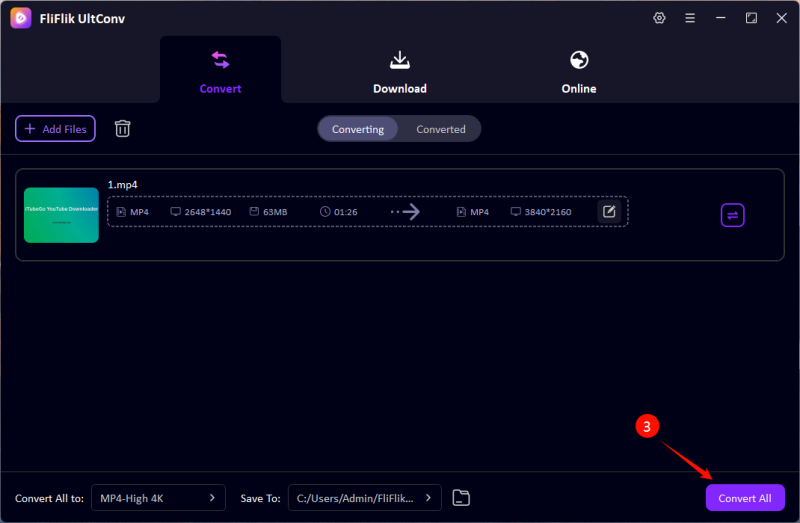Delete files with the trash icon
This screenshot has height=523, width=800.
[x=122, y=128]
